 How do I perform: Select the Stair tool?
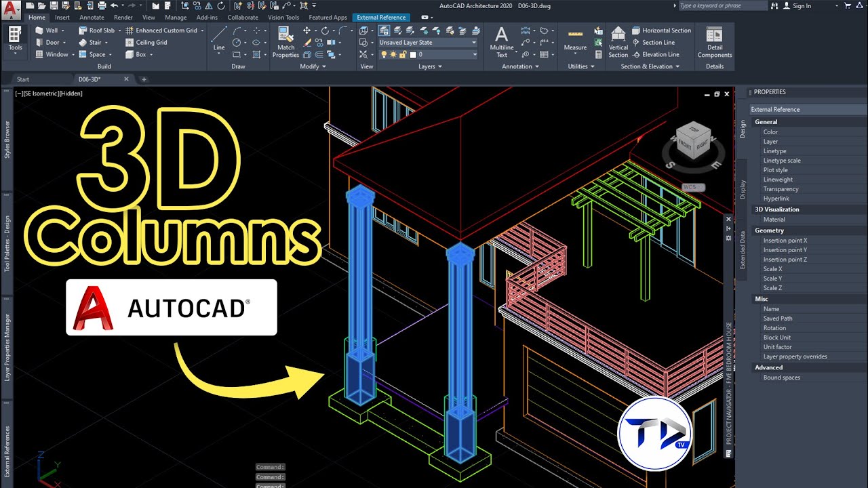[90, 43]
